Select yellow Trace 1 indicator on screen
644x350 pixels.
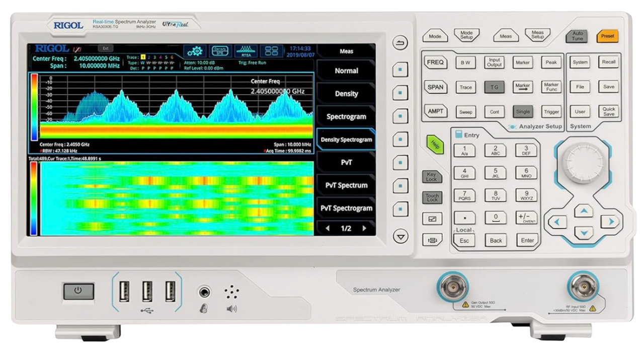click(142, 57)
